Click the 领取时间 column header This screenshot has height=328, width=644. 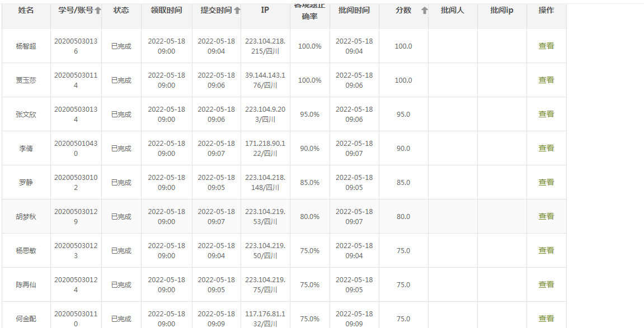pyautogui.click(x=166, y=10)
